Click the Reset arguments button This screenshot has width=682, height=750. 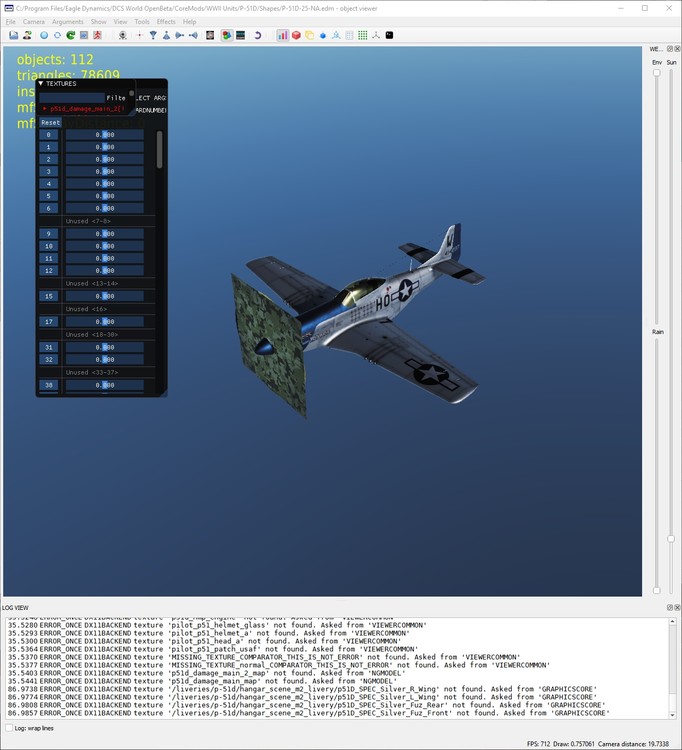pos(50,122)
